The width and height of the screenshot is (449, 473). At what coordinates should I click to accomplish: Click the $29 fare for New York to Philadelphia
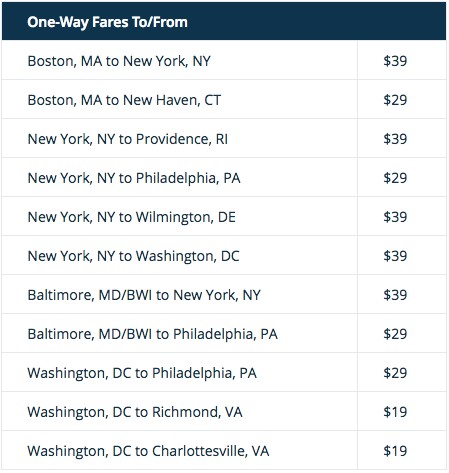tap(395, 178)
